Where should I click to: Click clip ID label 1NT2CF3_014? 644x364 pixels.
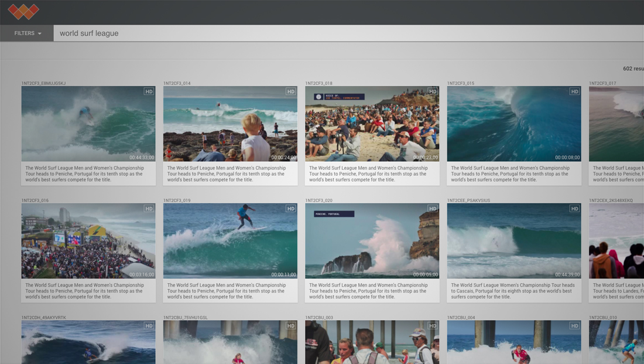click(177, 83)
